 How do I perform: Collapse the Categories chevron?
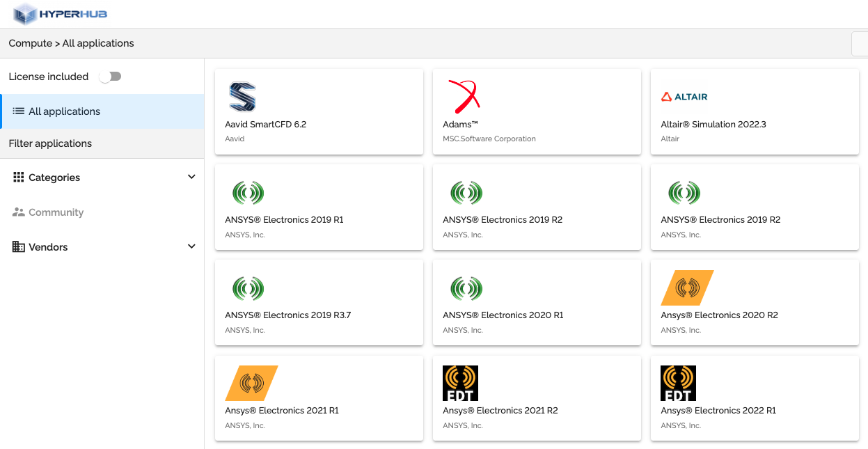191,177
